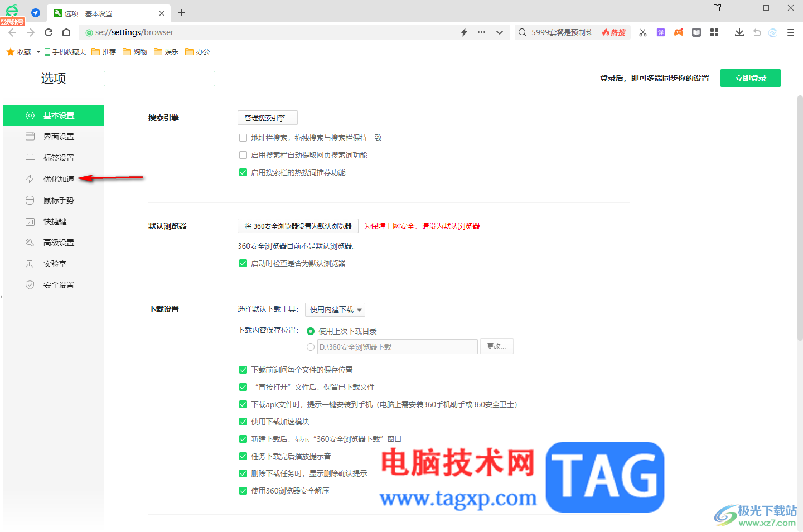Go forward to the next page
The width and height of the screenshot is (803, 532).
click(31, 32)
